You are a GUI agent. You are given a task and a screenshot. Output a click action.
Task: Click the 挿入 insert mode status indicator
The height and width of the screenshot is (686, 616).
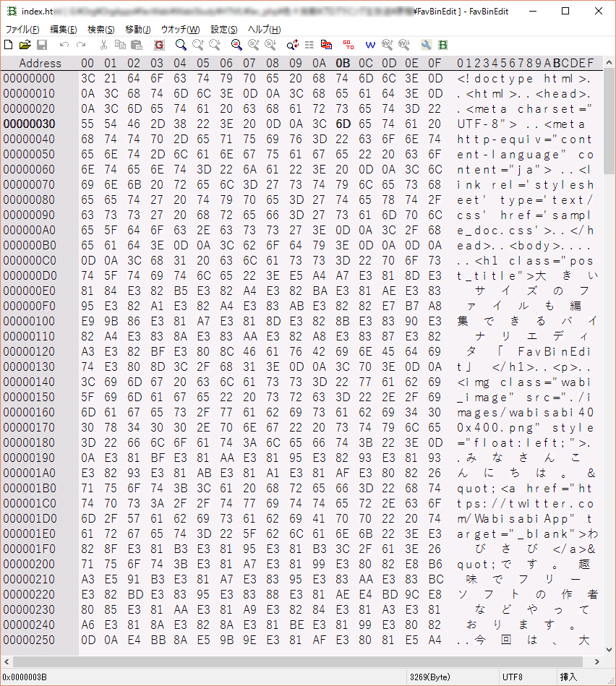(x=568, y=677)
